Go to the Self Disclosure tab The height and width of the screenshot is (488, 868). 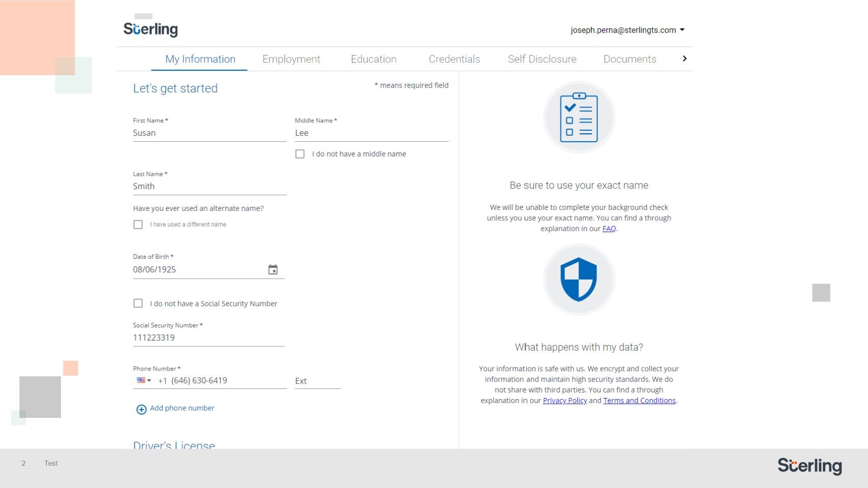pyautogui.click(x=542, y=59)
